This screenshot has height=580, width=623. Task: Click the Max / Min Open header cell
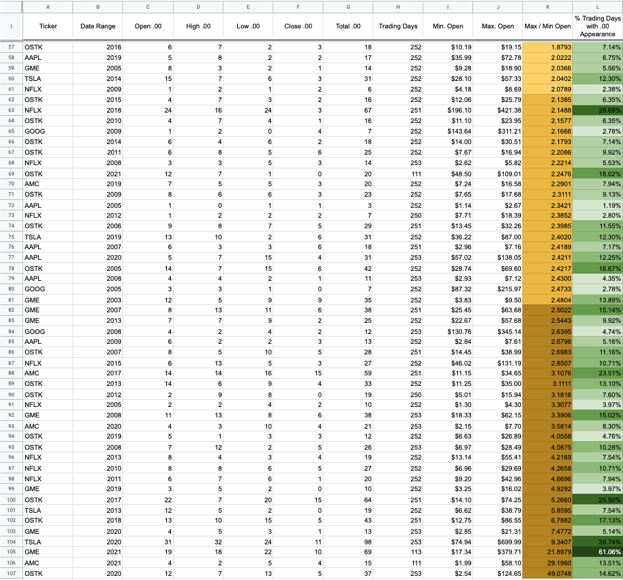tap(548, 26)
